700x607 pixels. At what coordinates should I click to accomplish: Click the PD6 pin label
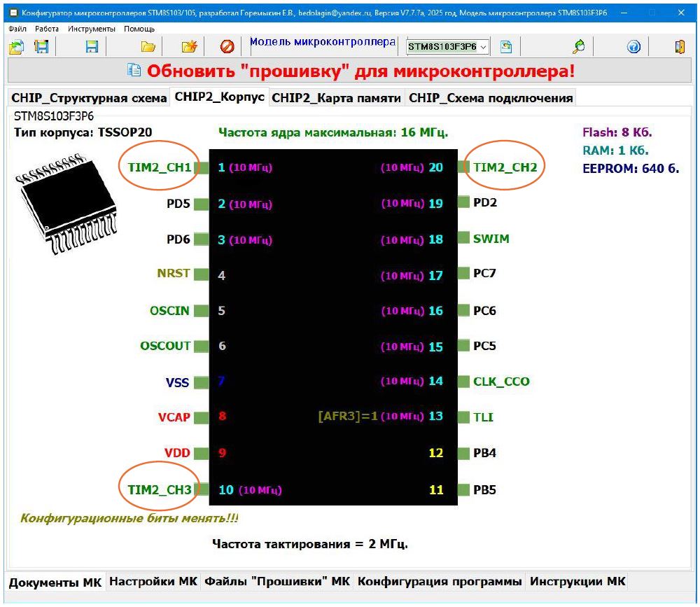tap(178, 239)
